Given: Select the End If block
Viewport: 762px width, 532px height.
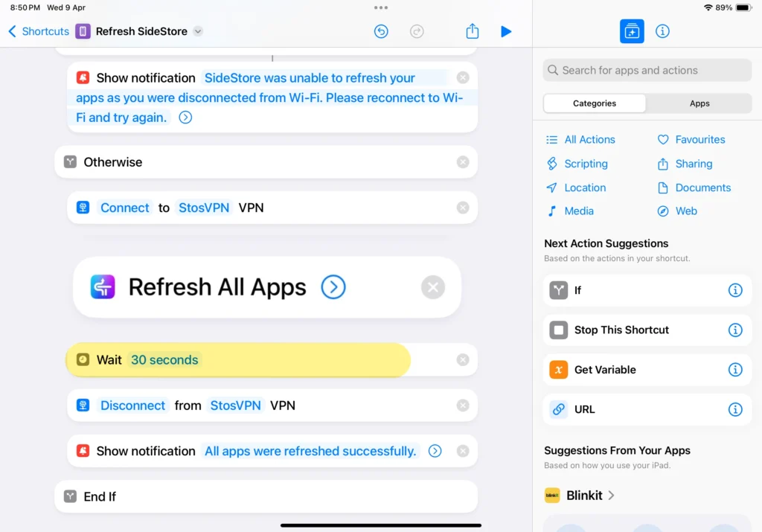Looking at the screenshot, I should pos(266,496).
